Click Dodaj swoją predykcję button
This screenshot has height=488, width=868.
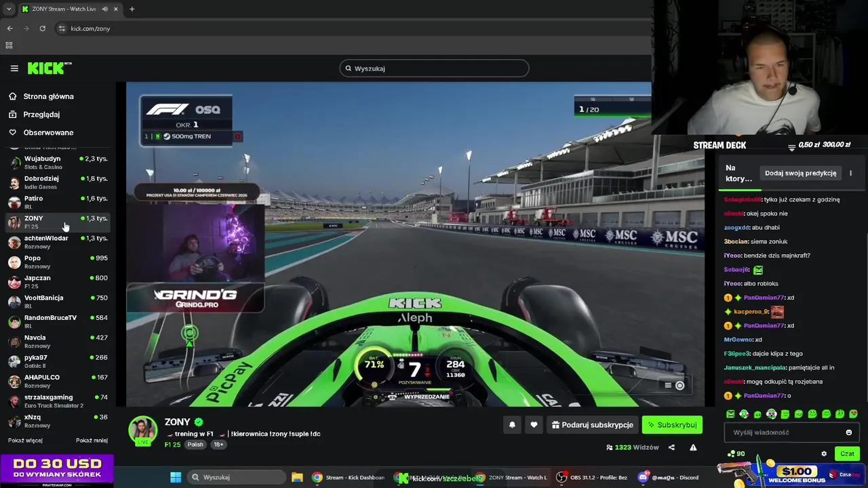800,173
